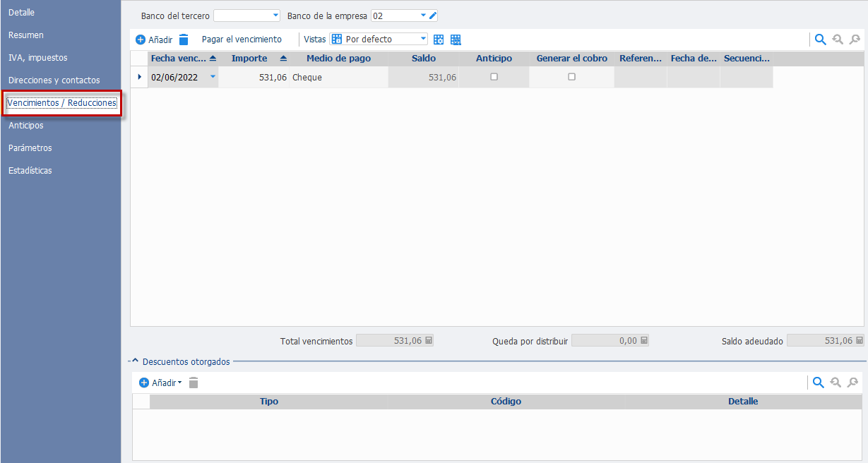This screenshot has width=868, height=463.
Task: Click the pencil icon beside Banco de la empresa
Action: point(433,16)
